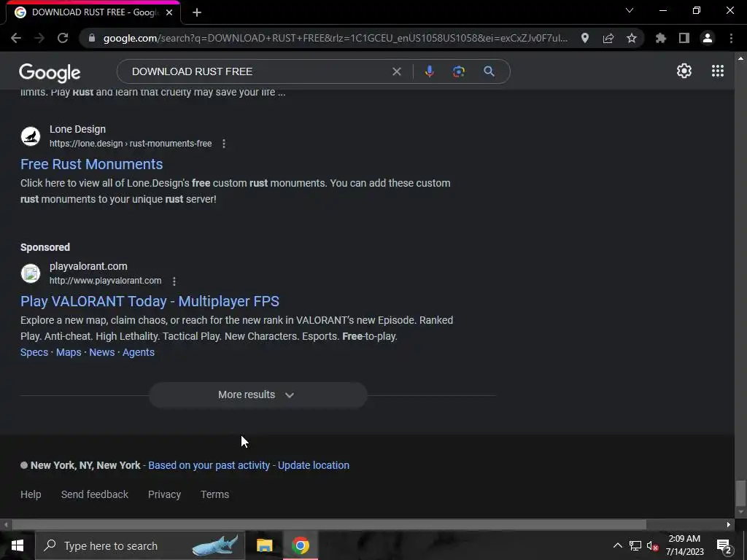Click the vertical scrollbar thumb

pos(740,494)
